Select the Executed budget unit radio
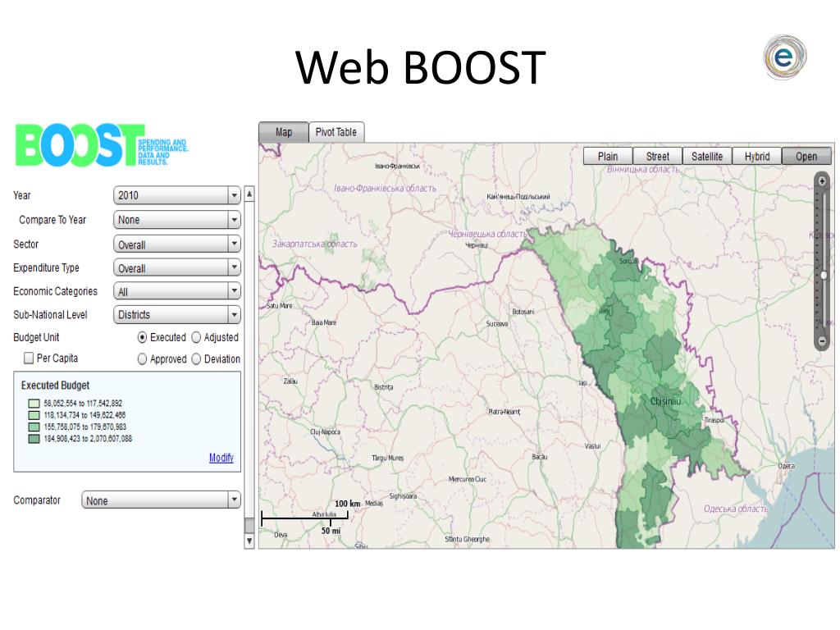Image resolution: width=840 pixels, height=630 pixels. pos(142,337)
